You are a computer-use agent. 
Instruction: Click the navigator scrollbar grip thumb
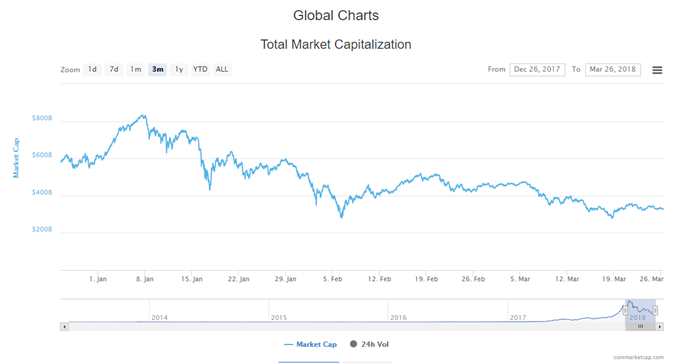pyautogui.click(x=640, y=327)
